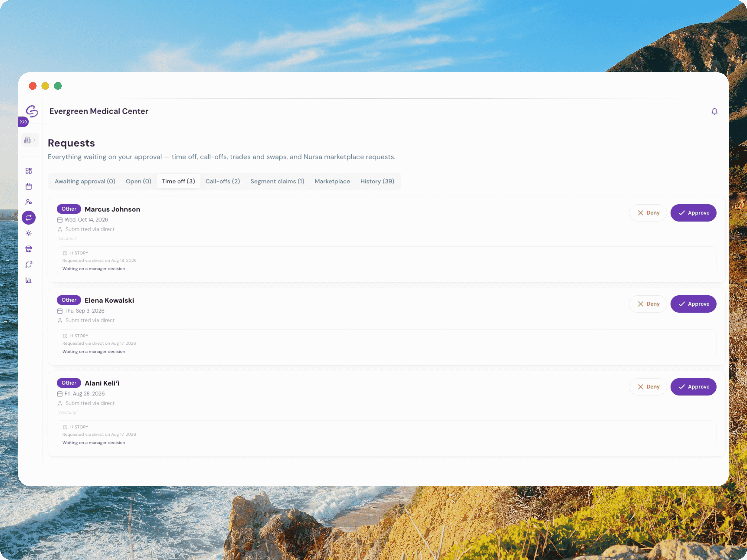Open the facility switcher building selector
The image size is (747, 560).
tap(30, 140)
